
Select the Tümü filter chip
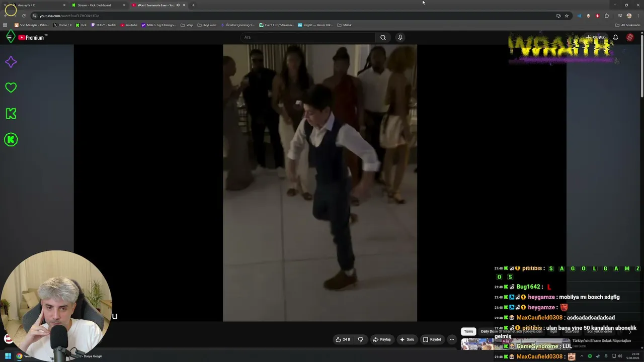[x=468, y=331]
